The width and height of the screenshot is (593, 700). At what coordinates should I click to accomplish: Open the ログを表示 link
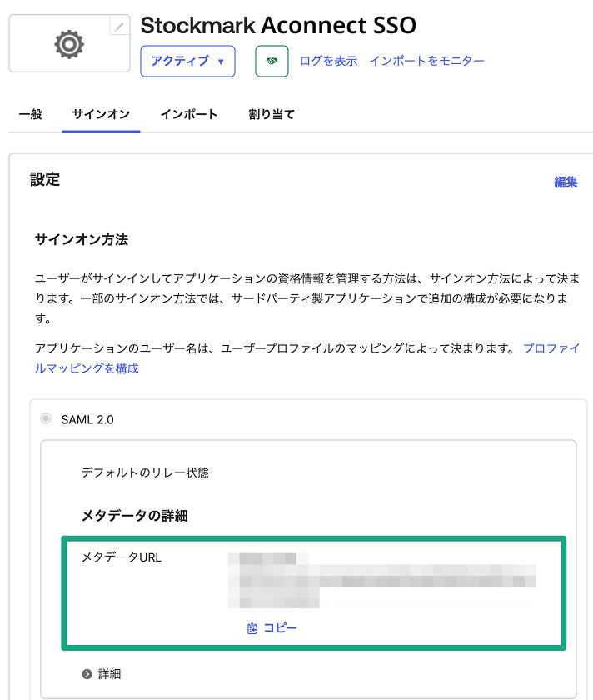click(328, 61)
